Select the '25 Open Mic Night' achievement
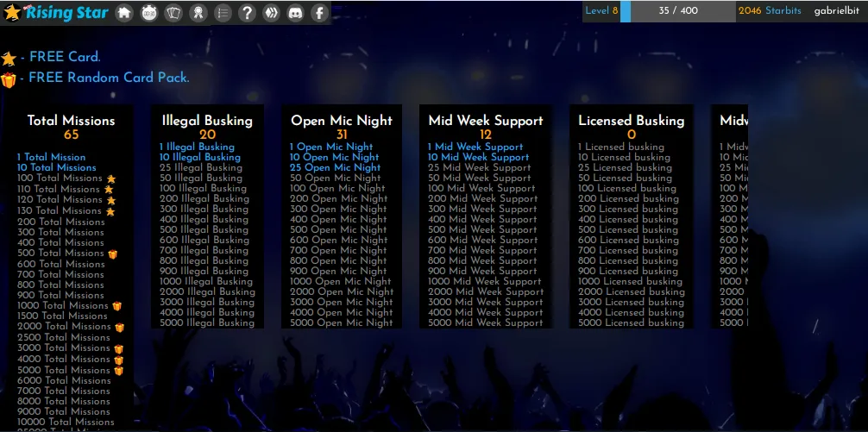Screen dimensions: 868x432 [x=336, y=167]
